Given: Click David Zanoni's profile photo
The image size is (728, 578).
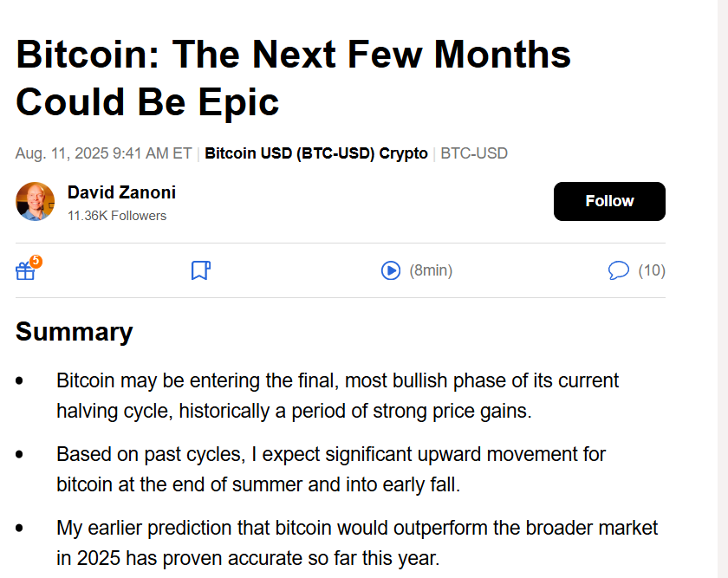Looking at the screenshot, I should [35, 201].
